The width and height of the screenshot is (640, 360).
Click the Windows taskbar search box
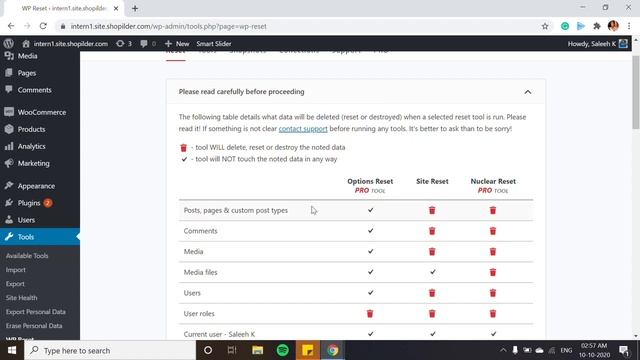click(110, 350)
